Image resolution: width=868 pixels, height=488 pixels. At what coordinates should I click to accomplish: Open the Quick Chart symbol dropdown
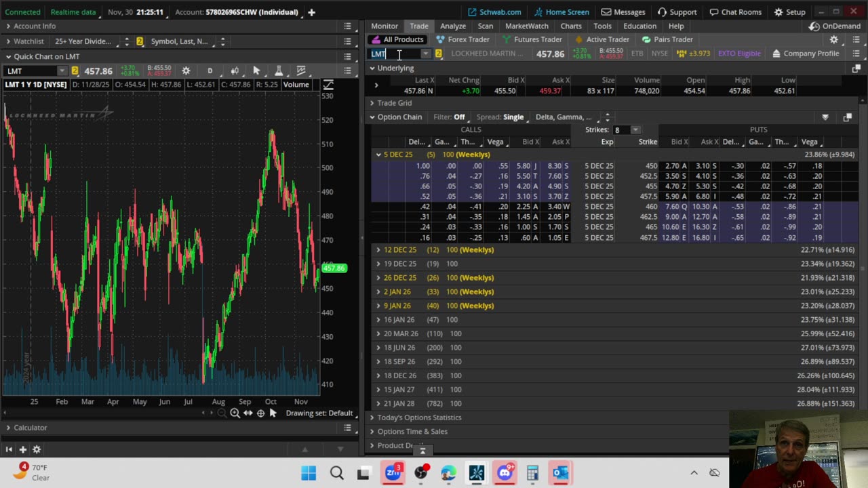62,71
